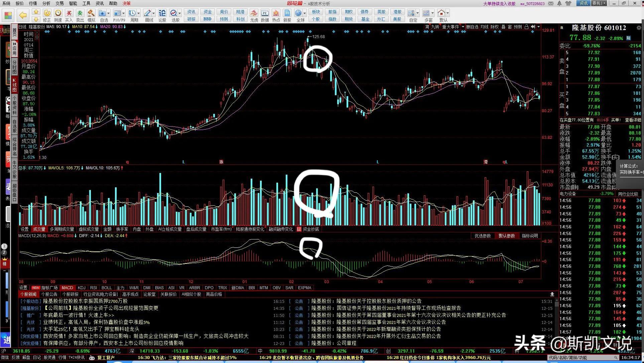Open the 分析 menu
Viewport: 644px width, 363px height.
(x=46, y=3)
